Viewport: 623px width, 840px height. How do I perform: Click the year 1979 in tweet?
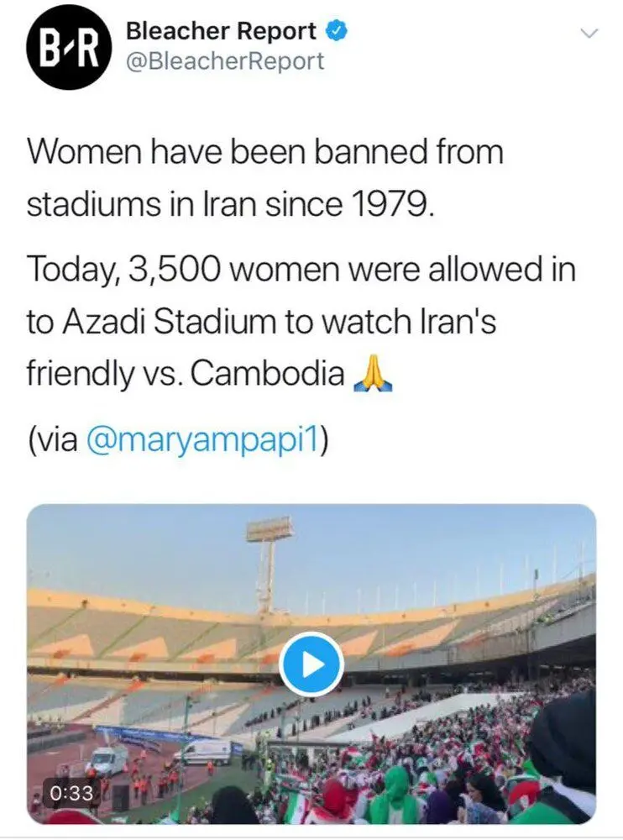[x=391, y=203]
